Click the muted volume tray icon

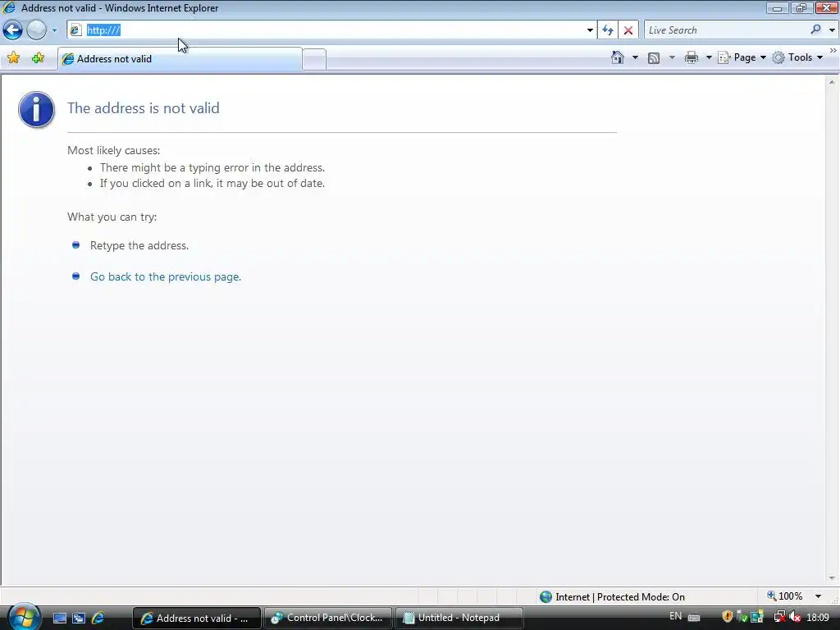coord(795,617)
